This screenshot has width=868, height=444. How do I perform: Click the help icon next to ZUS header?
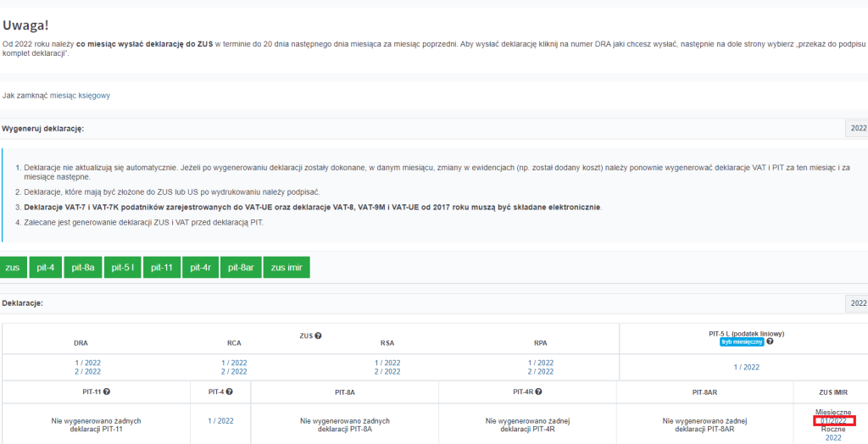[x=318, y=336]
